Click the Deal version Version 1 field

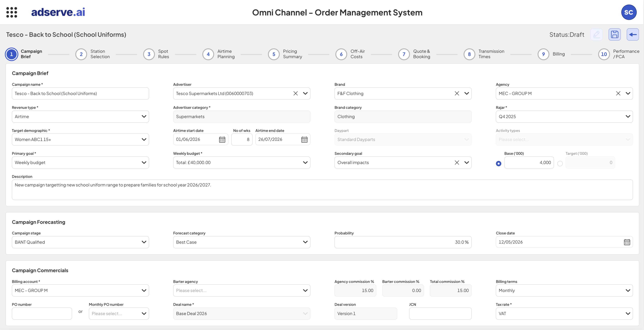coord(366,313)
